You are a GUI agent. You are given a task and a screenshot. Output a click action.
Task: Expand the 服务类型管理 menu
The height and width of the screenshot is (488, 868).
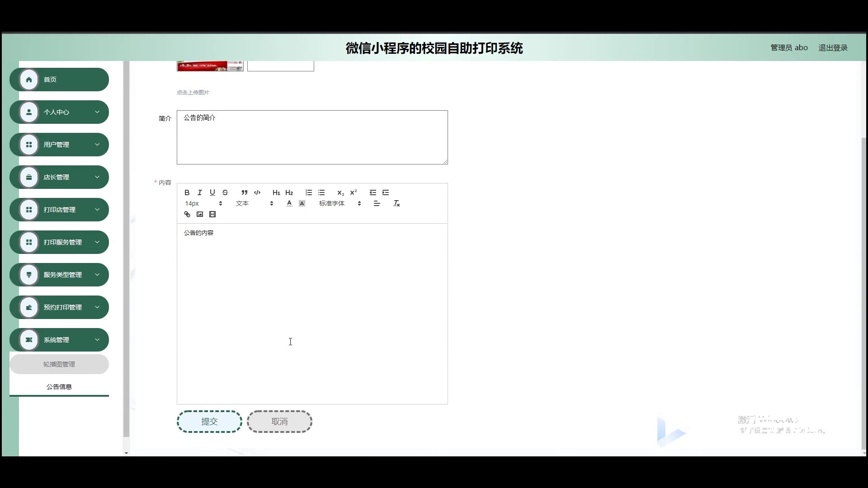click(59, 275)
